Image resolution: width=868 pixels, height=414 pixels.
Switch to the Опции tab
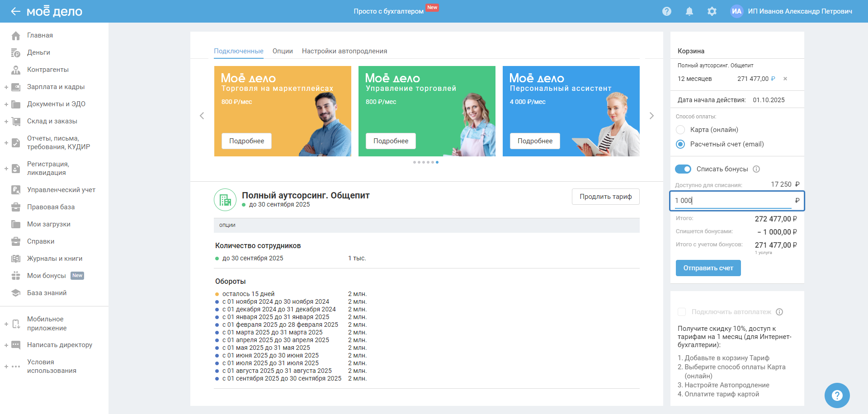[283, 51]
